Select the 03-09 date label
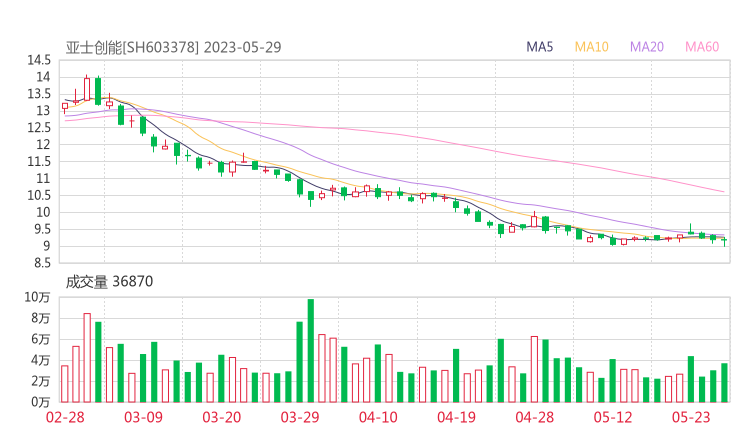The height and width of the screenshot is (440, 740). [x=143, y=417]
